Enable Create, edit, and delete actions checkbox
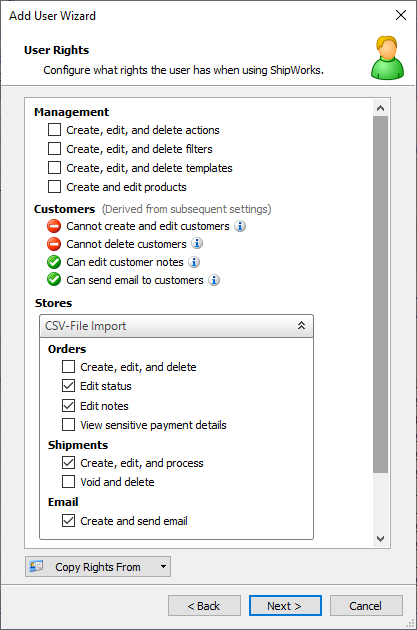 [x=55, y=130]
